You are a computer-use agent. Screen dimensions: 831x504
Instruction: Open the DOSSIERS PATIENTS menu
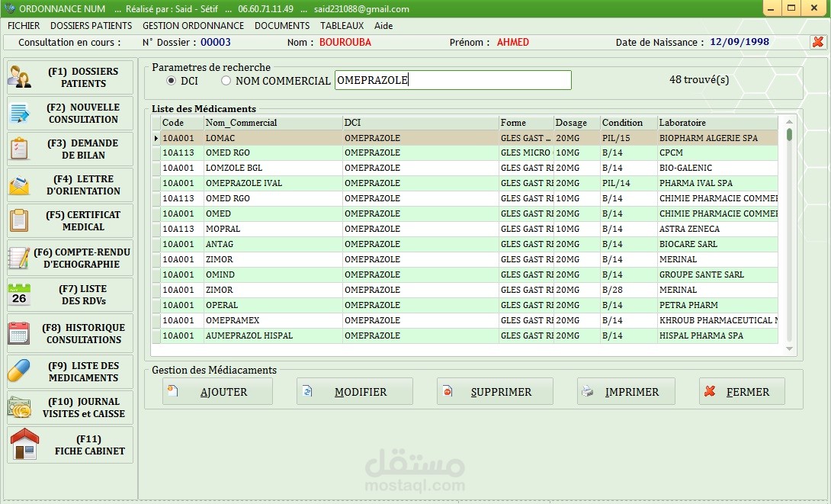[91, 25]
